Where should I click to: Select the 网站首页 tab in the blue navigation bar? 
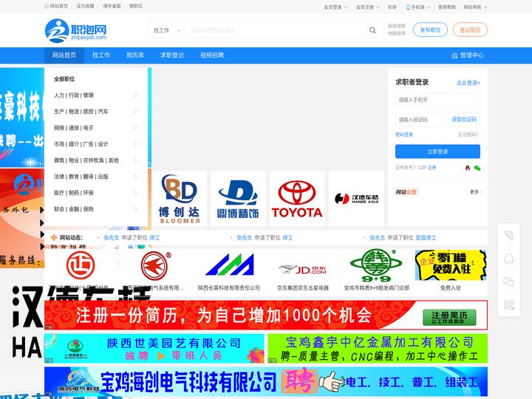[x=64, y=55]
